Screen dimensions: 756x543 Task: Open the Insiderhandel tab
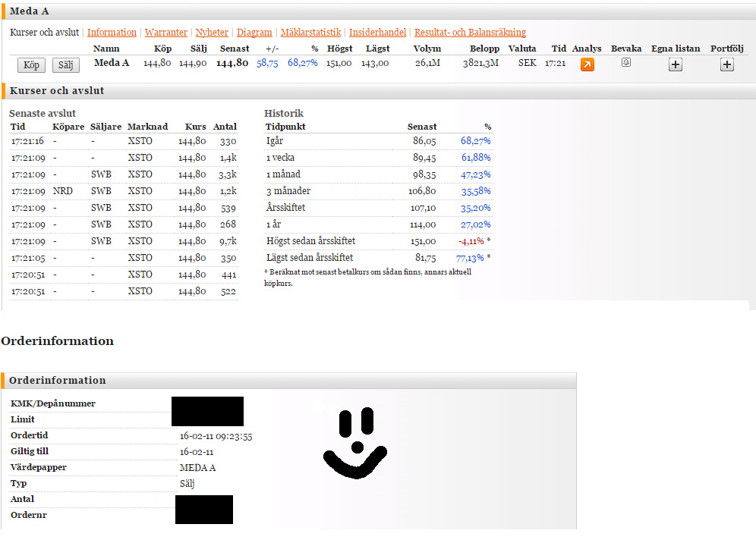pos(377,33)
